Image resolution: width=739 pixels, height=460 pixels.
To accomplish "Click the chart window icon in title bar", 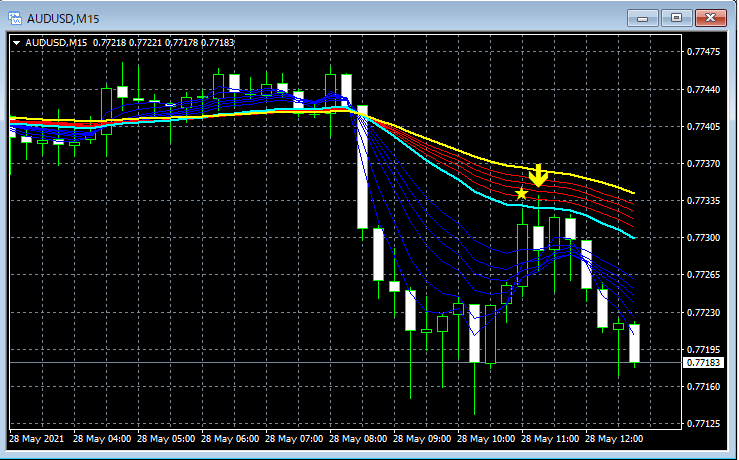I will [15, 18].
